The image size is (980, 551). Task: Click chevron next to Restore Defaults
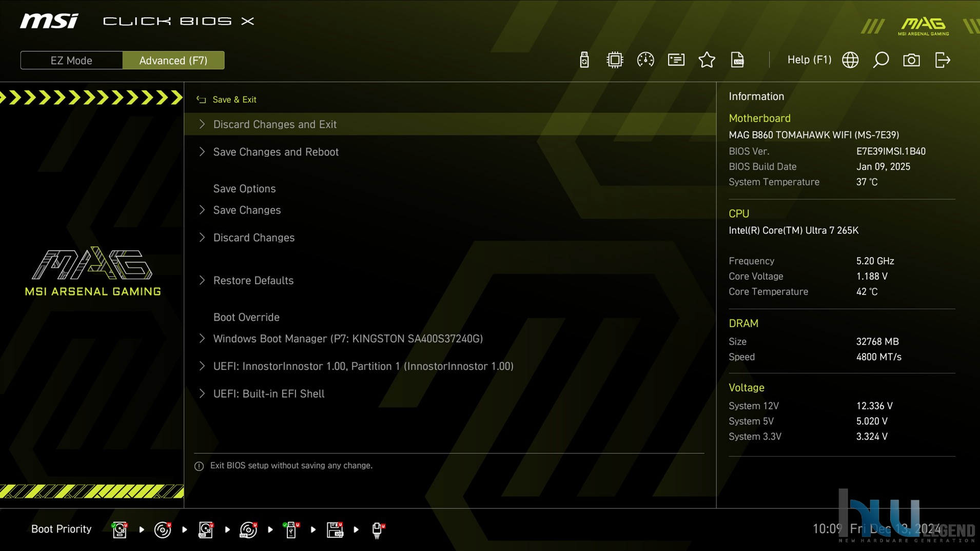(x=202, y=280)
